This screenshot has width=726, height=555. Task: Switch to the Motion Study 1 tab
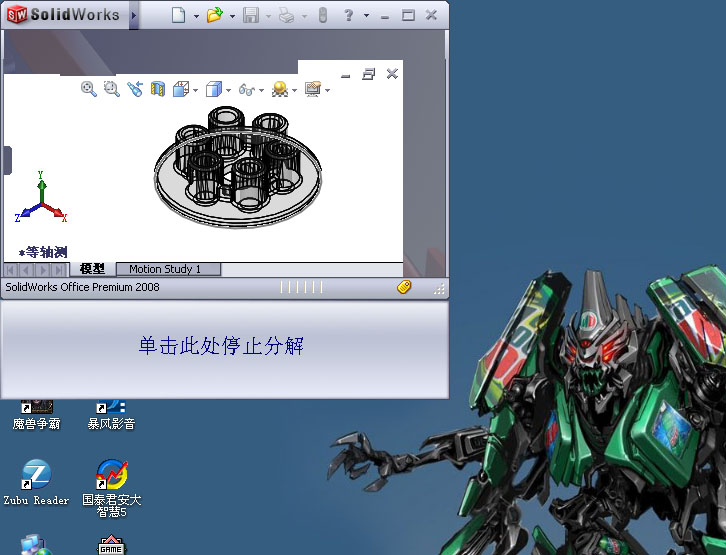pos(169,269)
